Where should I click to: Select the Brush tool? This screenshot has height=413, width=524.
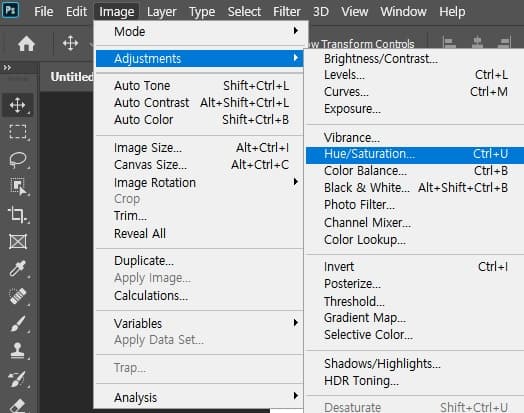[18, 323]
